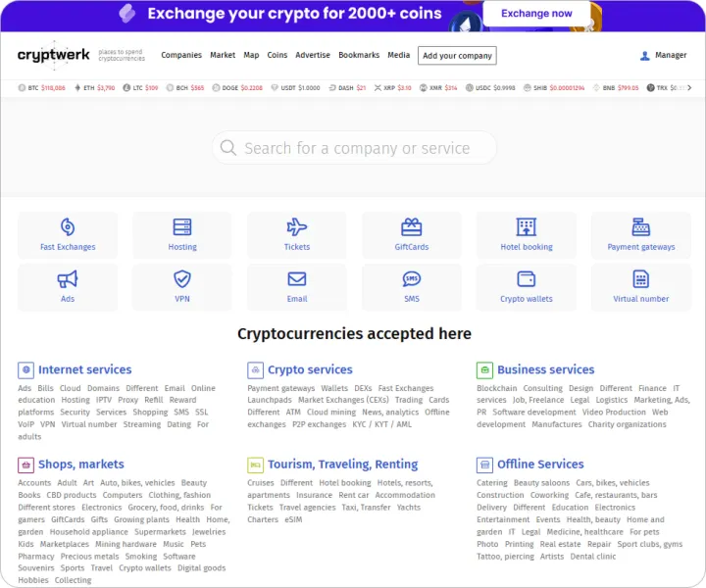706x588 pixels.
Task: Open the Shops, markets heading link
Action: coord(81,465)
